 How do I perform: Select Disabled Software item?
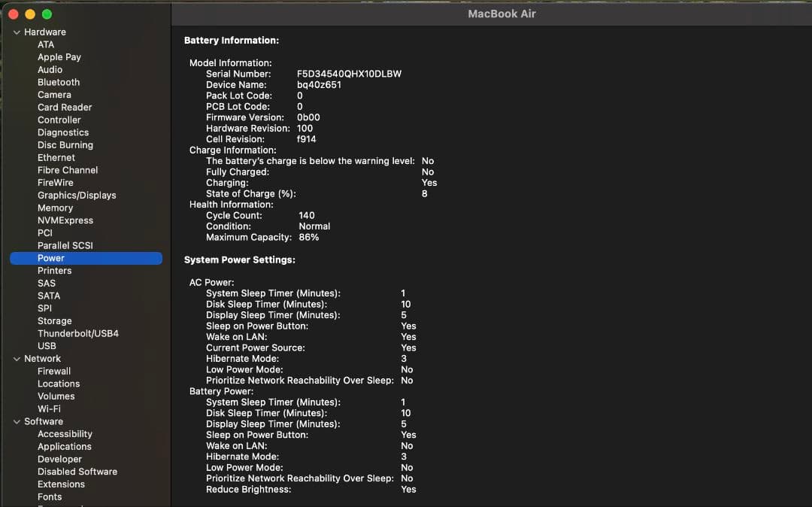[77, 472]
